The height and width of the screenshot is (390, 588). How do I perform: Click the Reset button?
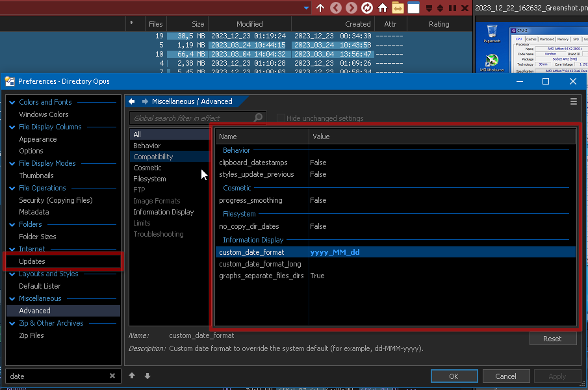pos(552,339)
